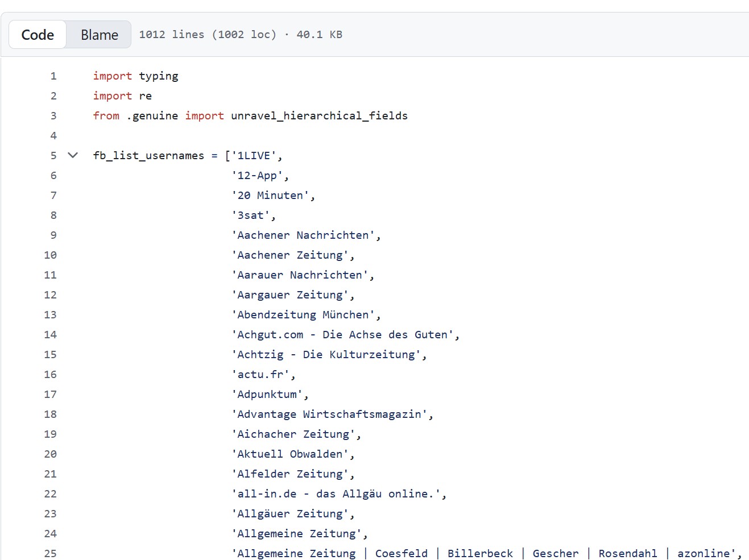
Task: Select line number 17
Action: pos(51,395)
